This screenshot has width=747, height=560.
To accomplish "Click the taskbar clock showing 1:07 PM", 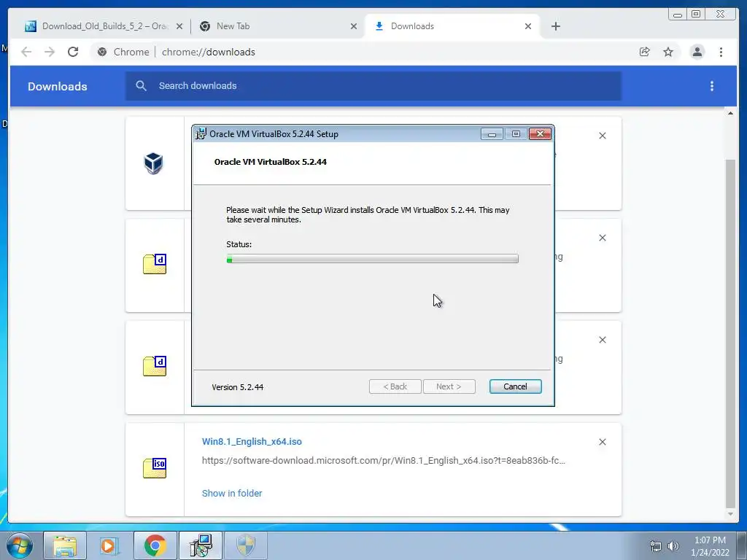I will 710,546.
